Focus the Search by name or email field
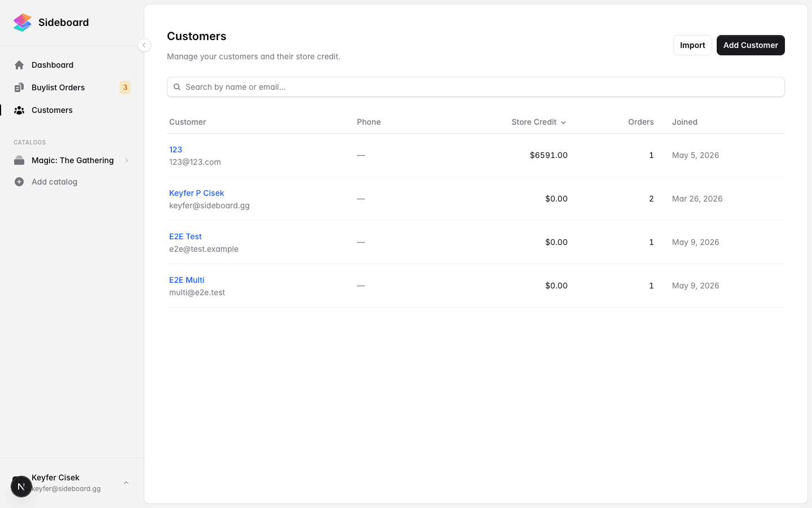This screenshot has width=812, height=508. (476, 87)
